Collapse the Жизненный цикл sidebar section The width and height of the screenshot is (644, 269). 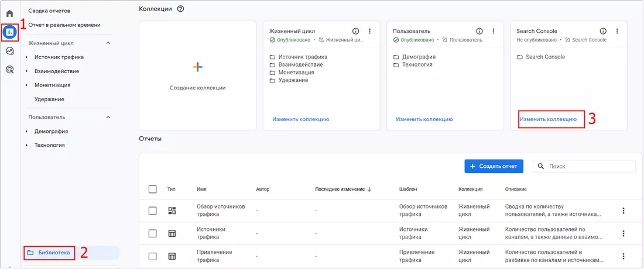click(x=108, y=43)
